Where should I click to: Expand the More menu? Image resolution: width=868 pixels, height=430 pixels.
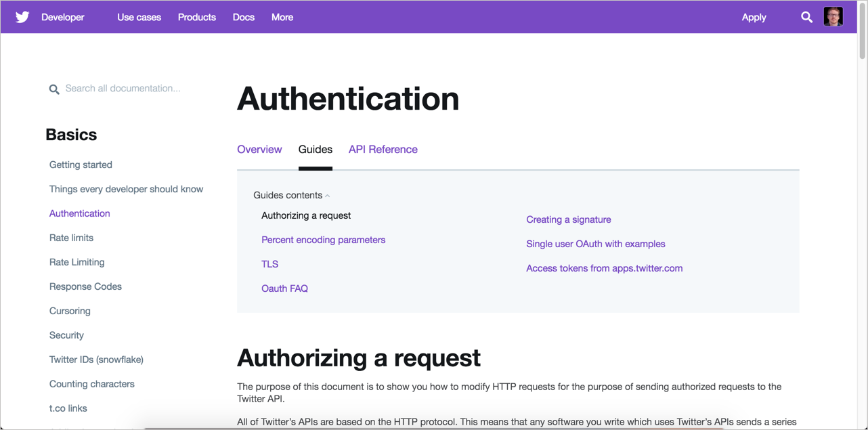(282, 17)
